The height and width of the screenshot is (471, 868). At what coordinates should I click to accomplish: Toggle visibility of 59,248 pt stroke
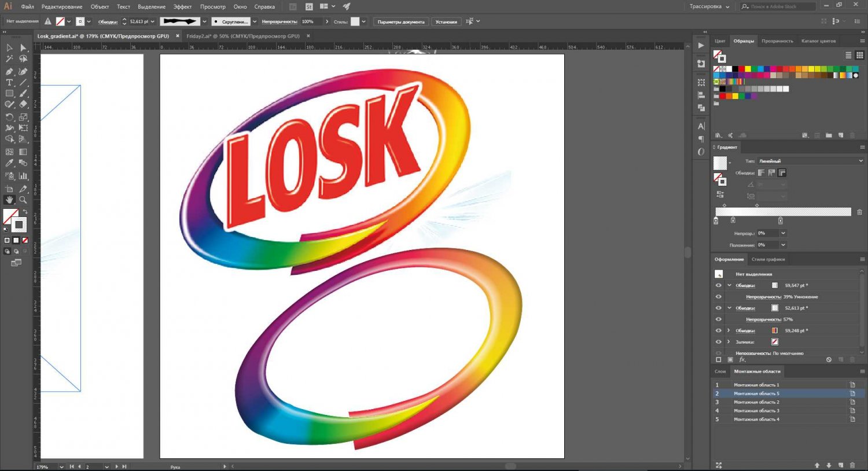click(x=718, y=330)
